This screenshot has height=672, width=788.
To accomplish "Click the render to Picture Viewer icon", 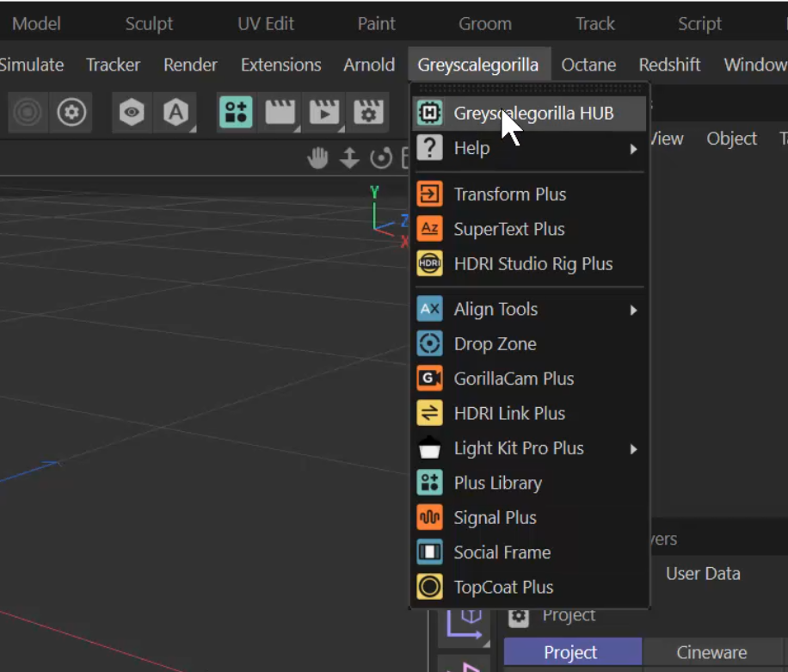I will [324, 112].
